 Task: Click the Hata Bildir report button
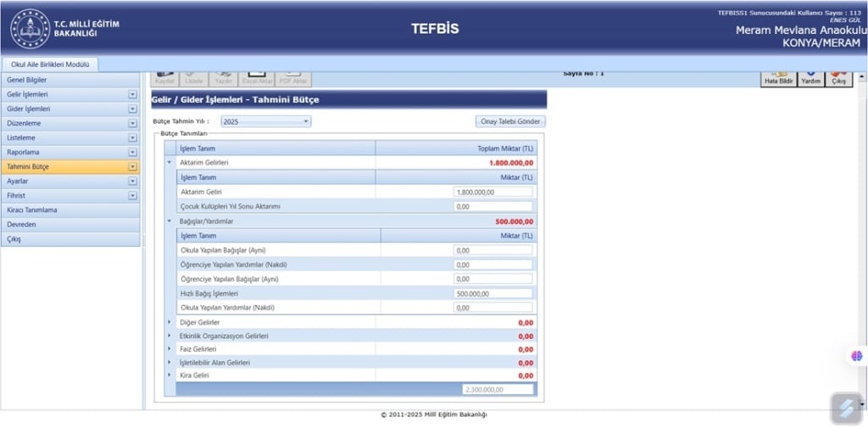(779, 79)
